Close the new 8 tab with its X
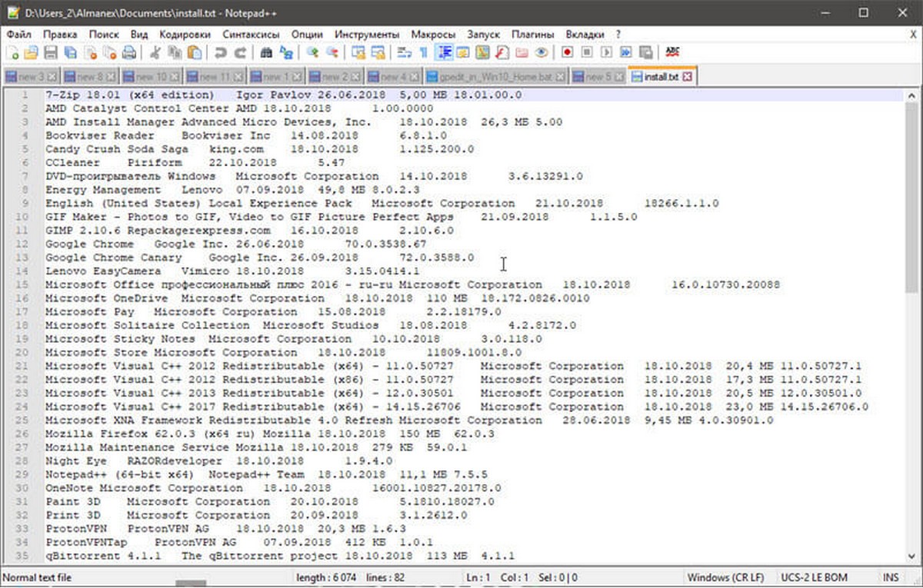Screen dimensions: 923x588 (110, 77)
